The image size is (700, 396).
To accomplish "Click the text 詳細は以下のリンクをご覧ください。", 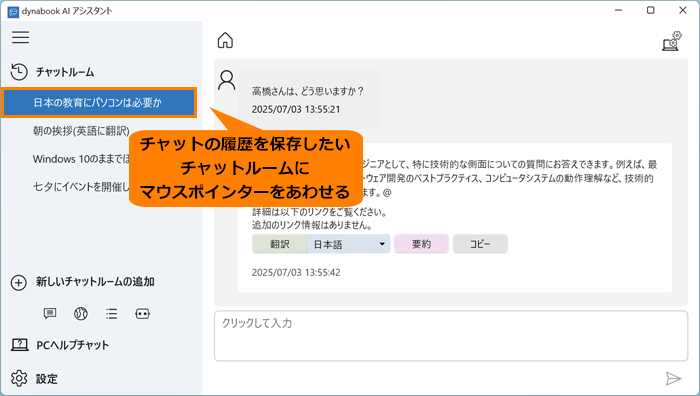I will click(x=319, y=212).
